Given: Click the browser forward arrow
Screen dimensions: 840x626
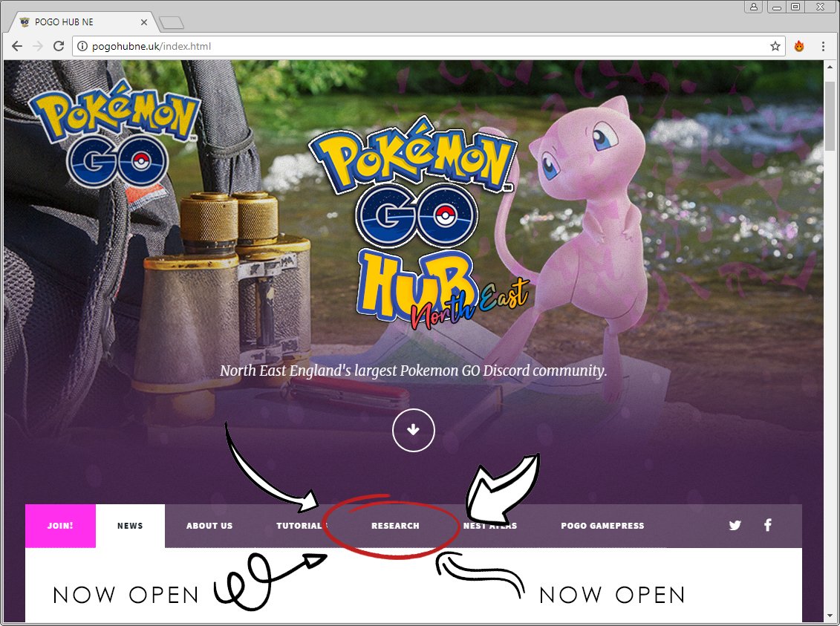Looking at the screenshot, I should [37, 46].
